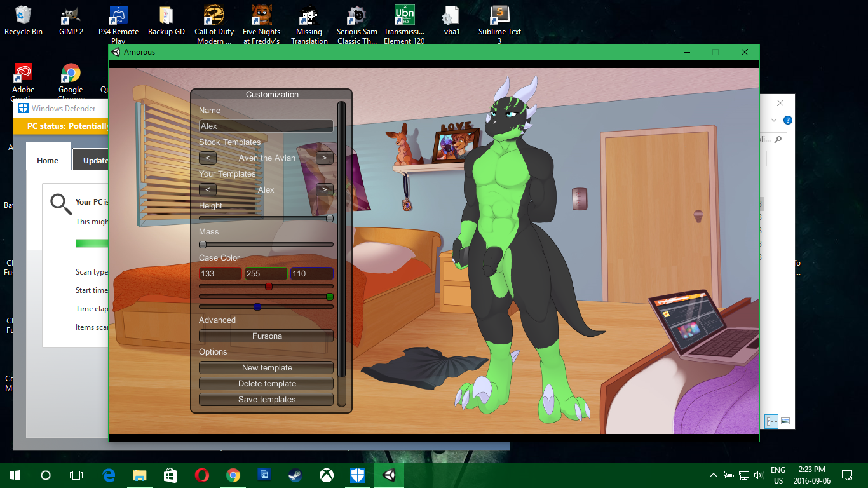Select the Home tab in Windows Defender
Image resolution: width=868 pixels, height=488 pixels.
[x=47, y=160]
